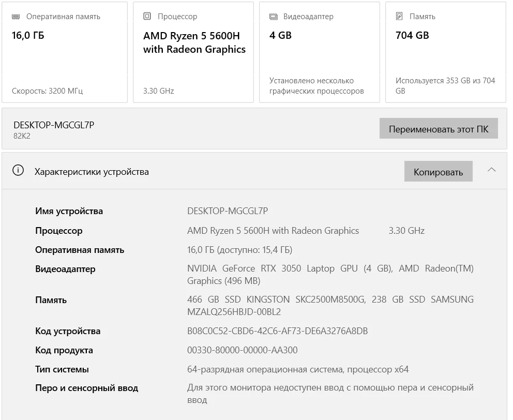This screenshot has width=513, height=420.
Task: Rename this PC using "Переименовать этот ПК"
Action: pos(439,129)
